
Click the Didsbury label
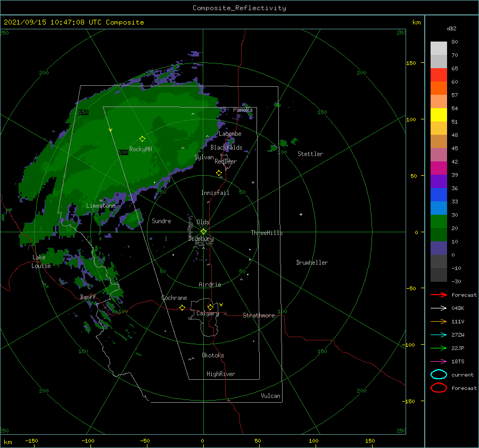(201, 239)
